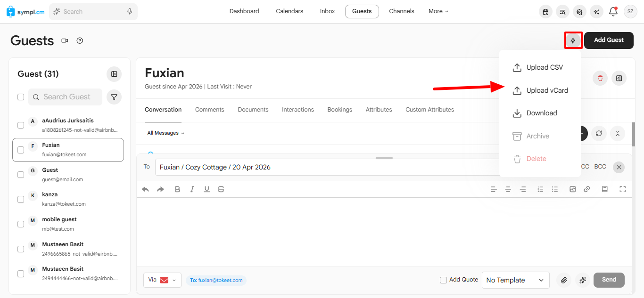Toggle the side panel icon next to trash
The image size is (644, 298).
coord(619,78)
